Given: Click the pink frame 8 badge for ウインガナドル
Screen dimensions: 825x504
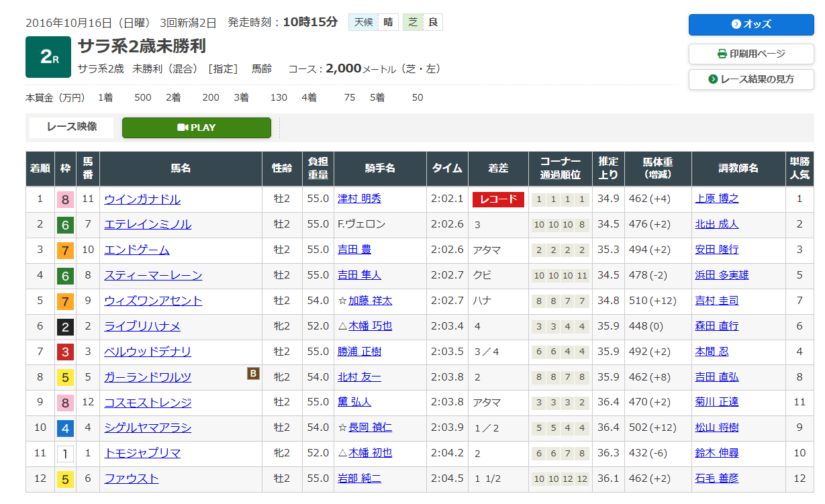Looking at the screenshot, I should pyautogui.click(x=65, y=200).
